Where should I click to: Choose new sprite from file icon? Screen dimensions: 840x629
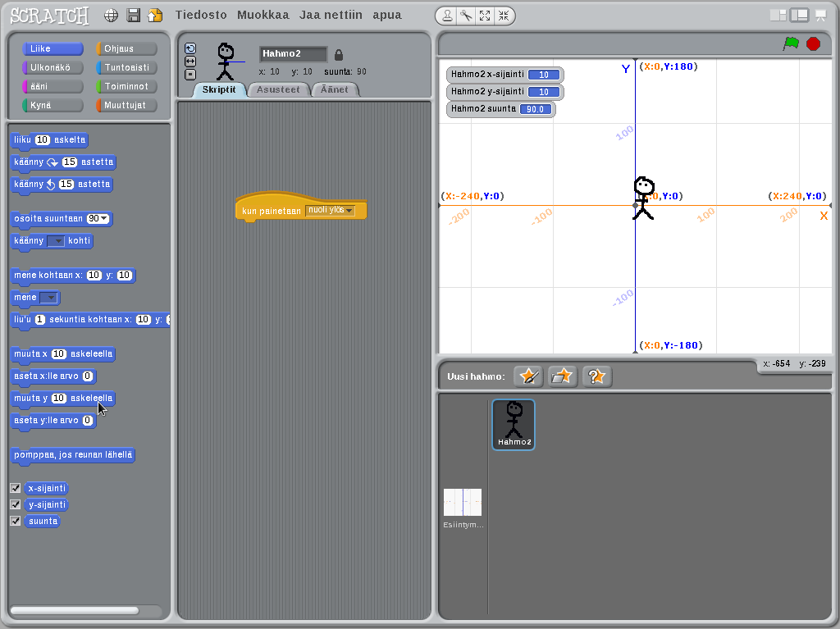tap(563, 376)
